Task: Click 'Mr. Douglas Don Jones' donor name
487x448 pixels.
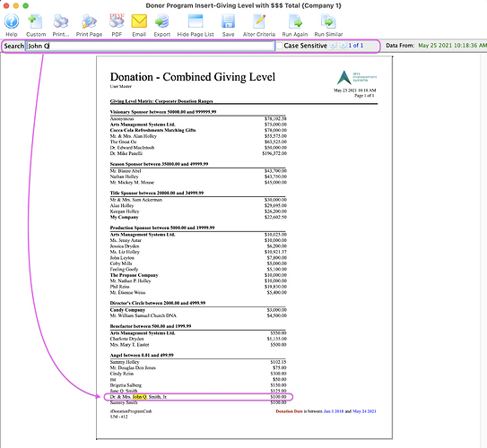Action: [x=133, y=367]
